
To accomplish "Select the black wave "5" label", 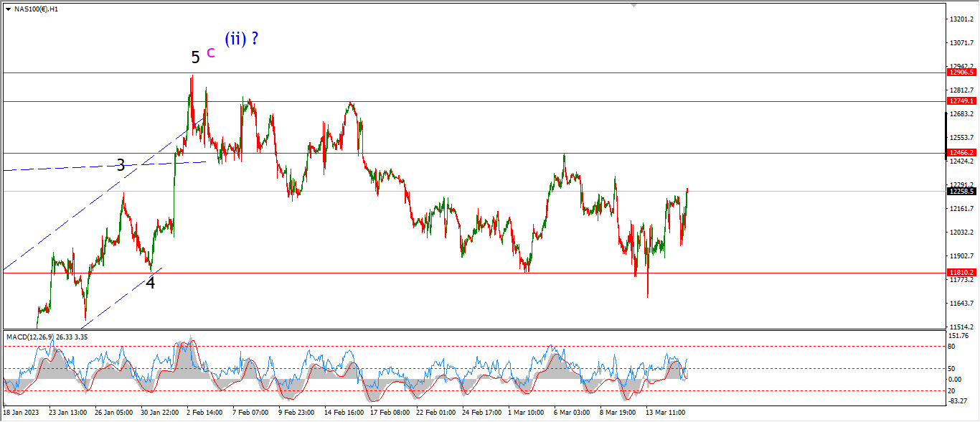I will 195,57.
